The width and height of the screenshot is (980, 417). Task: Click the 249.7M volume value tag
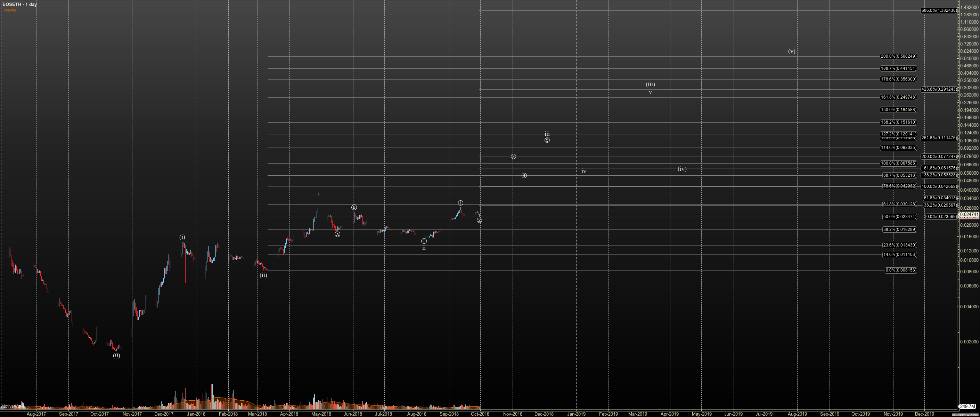pos(968,406)
